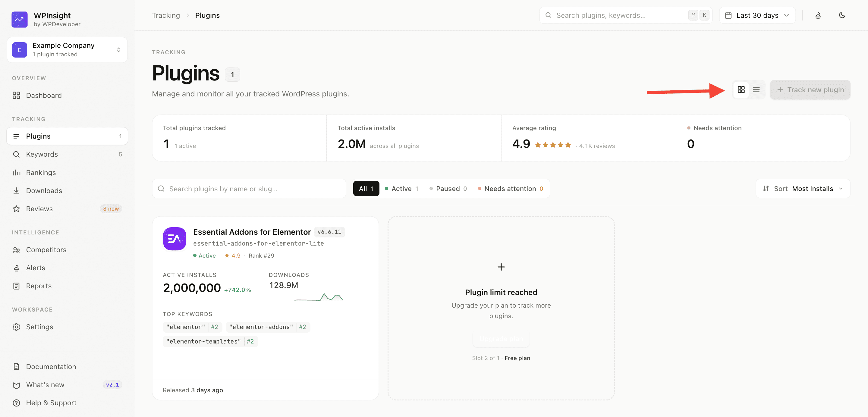Click the Free plan text
This screenshot has width=868, height=417.
click(517, 358)
